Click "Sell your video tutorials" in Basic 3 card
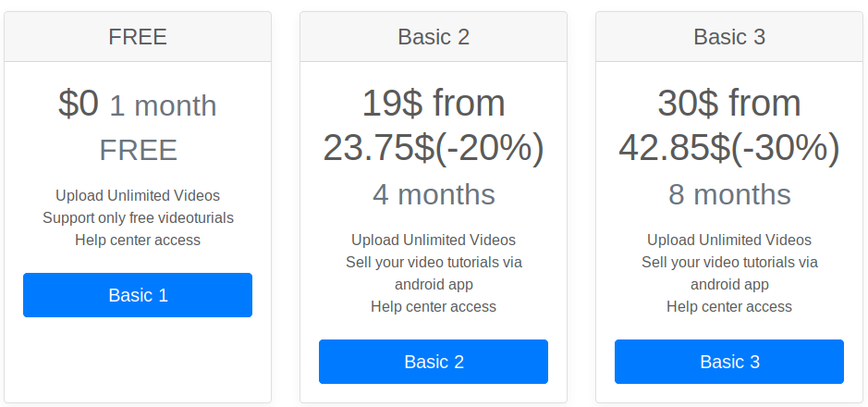This screenshot has width=868, height=407. (729, 263)
